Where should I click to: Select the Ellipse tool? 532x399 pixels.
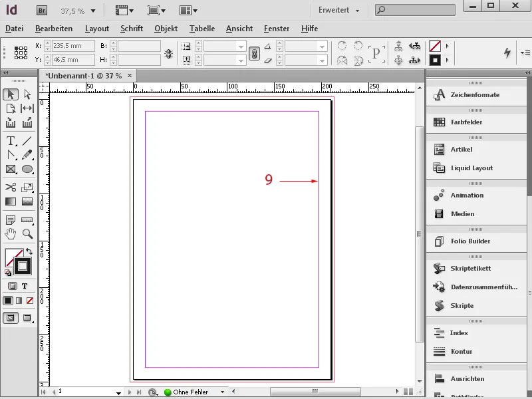click(x=27, y=169)
